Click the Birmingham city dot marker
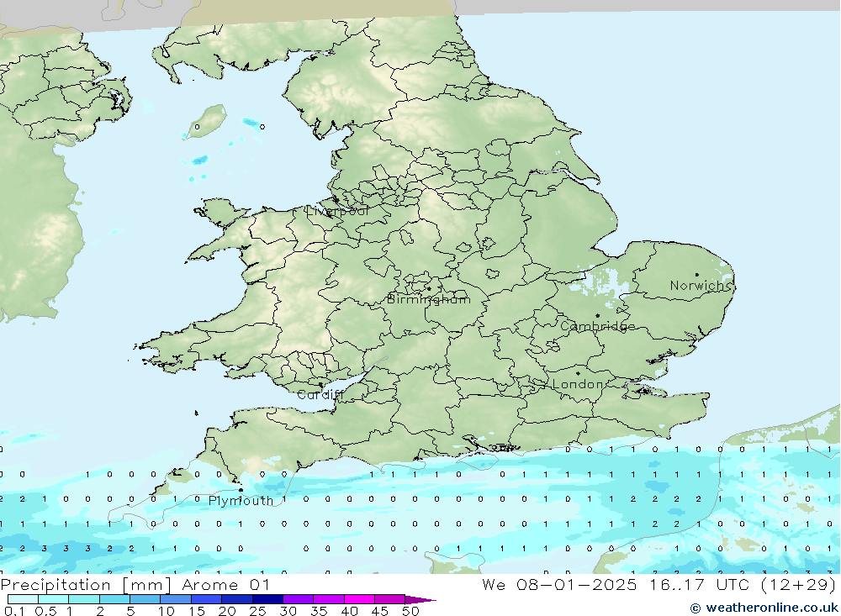Screen dimensions: 841x616 429,288
